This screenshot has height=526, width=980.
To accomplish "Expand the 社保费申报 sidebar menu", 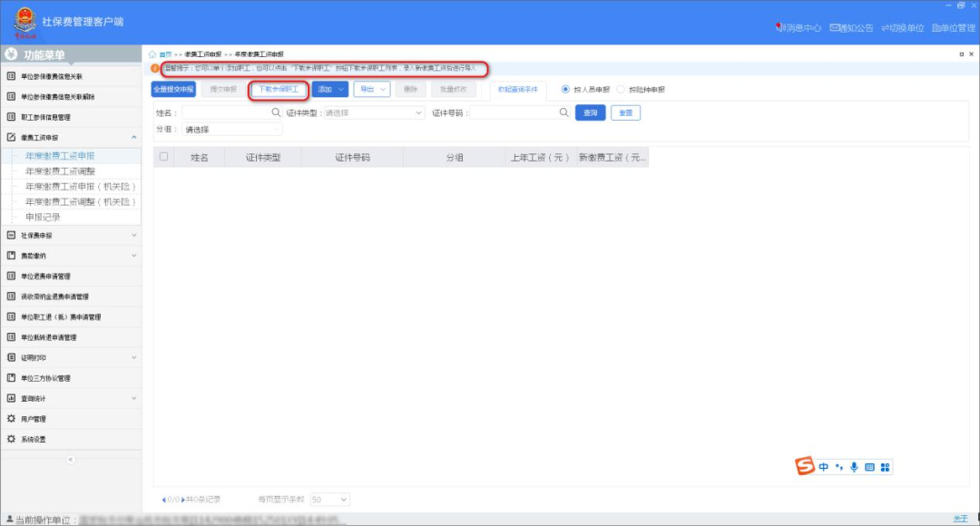I will point(71,235).
